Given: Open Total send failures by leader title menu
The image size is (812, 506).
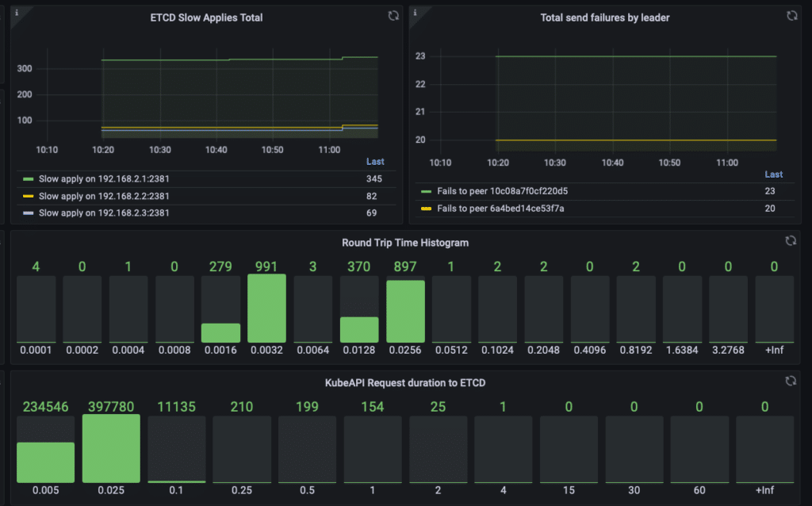Looking at the screenshot, I should pyautogui.click(x=605, y=17).
